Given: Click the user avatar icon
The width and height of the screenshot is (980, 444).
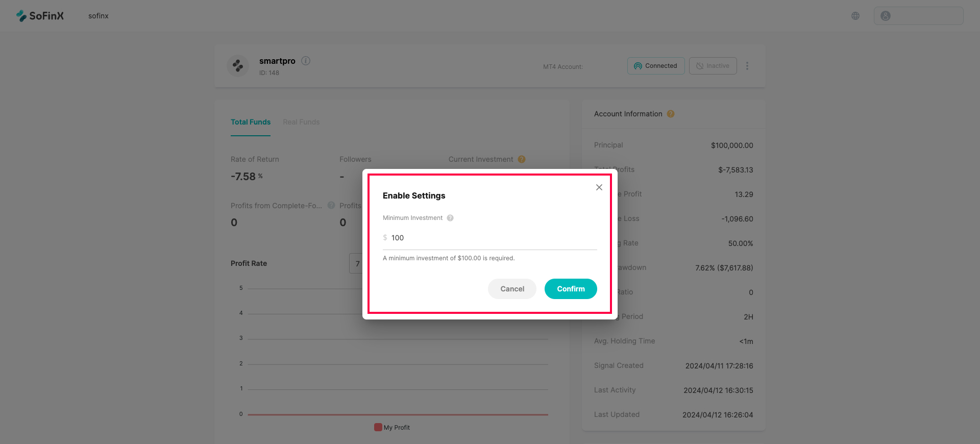Looking at the screenshot, I should (886, 16).
